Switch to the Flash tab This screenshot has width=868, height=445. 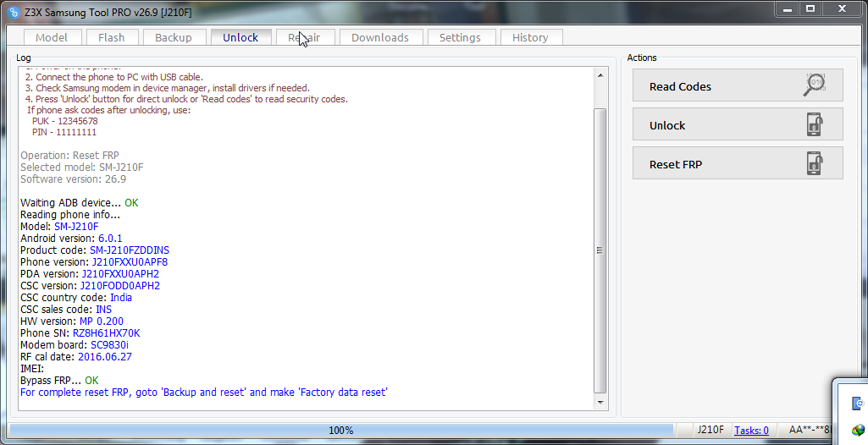(111, 37)
